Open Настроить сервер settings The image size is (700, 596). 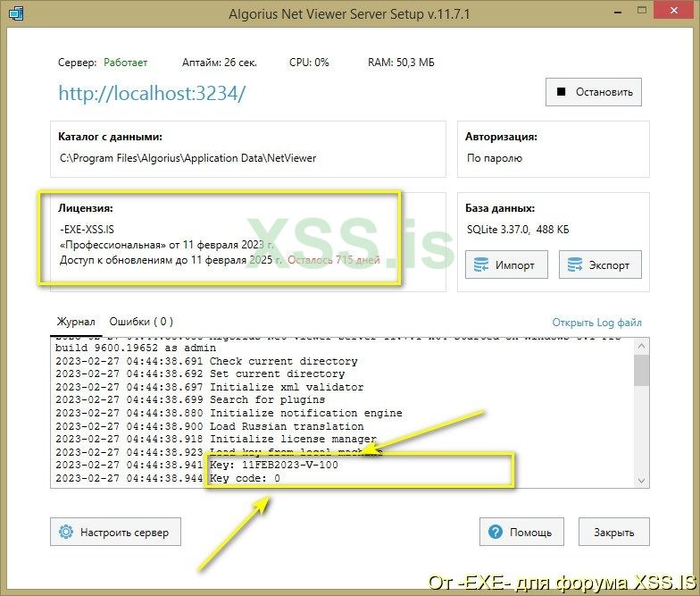[115, 532]
